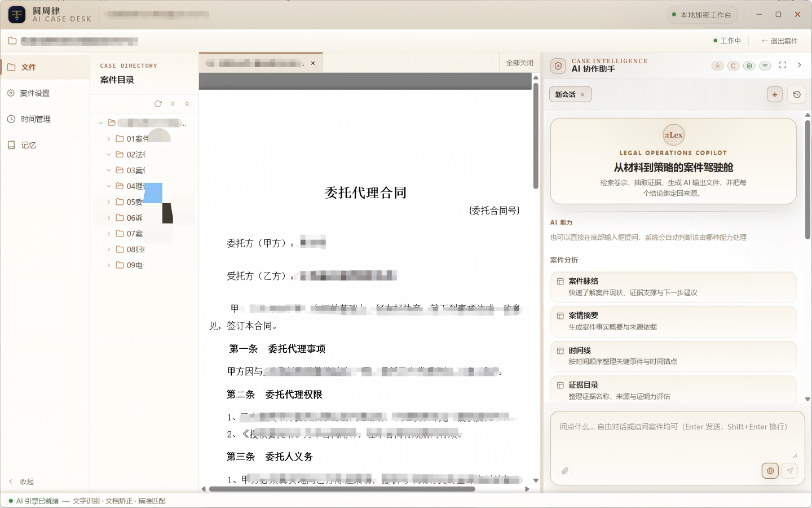Expand the 07 folder in the case directory
The width and height of the screenshot is (812, 508).
tap(109, 234)
